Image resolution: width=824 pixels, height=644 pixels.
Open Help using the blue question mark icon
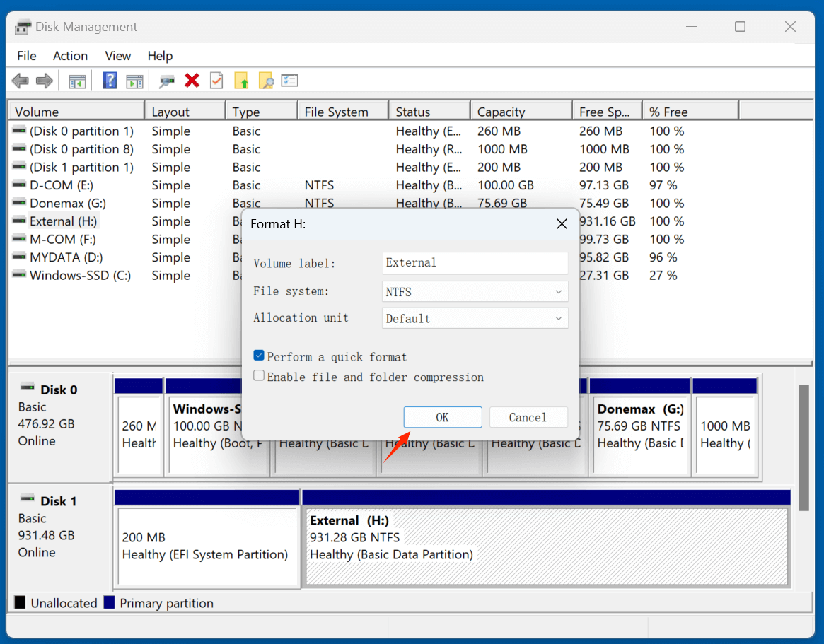110,80
